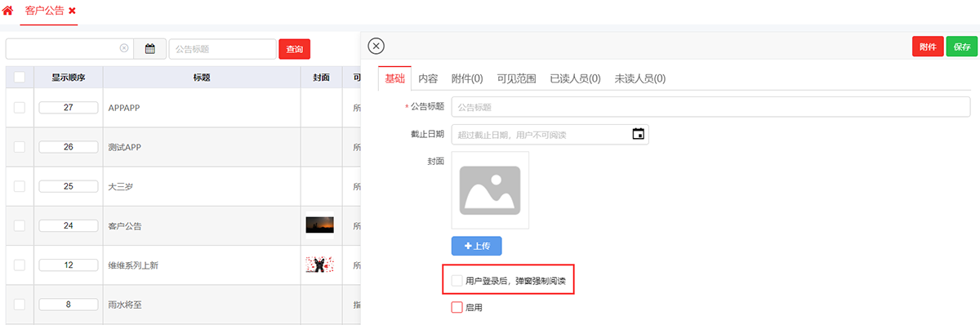The image size is (980, 325).
Task: Close the edit panel with the circled X
Action: pyautogui.click(x=376, y=47)
